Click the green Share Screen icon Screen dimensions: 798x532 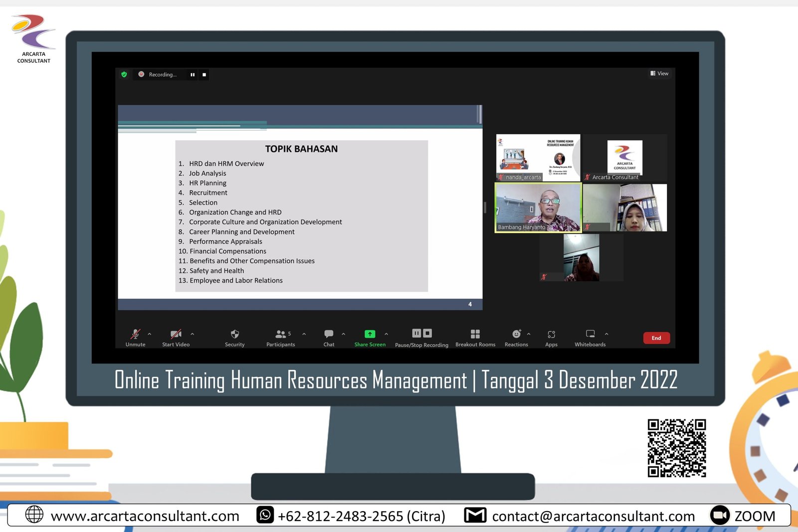370,335
